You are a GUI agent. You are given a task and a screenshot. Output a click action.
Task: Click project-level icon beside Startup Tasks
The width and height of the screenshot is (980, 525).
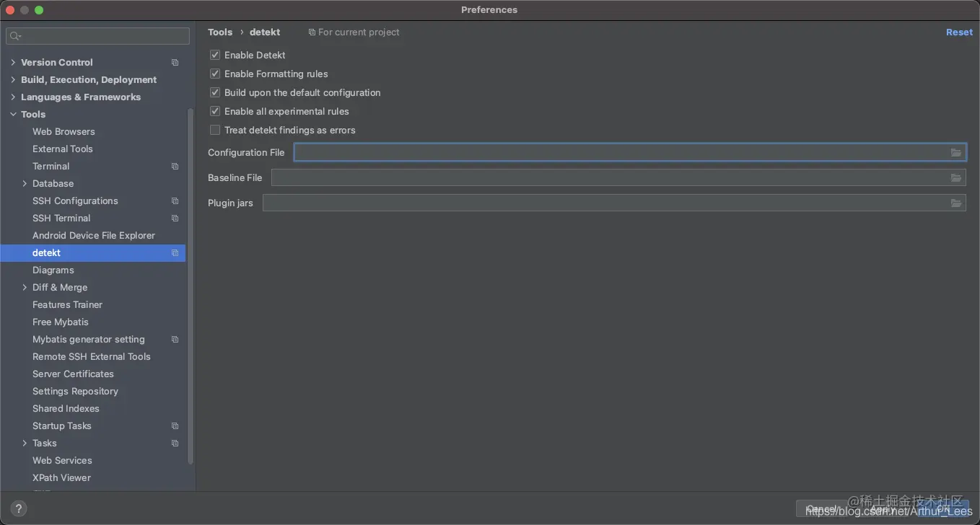(x=175, y=426)
